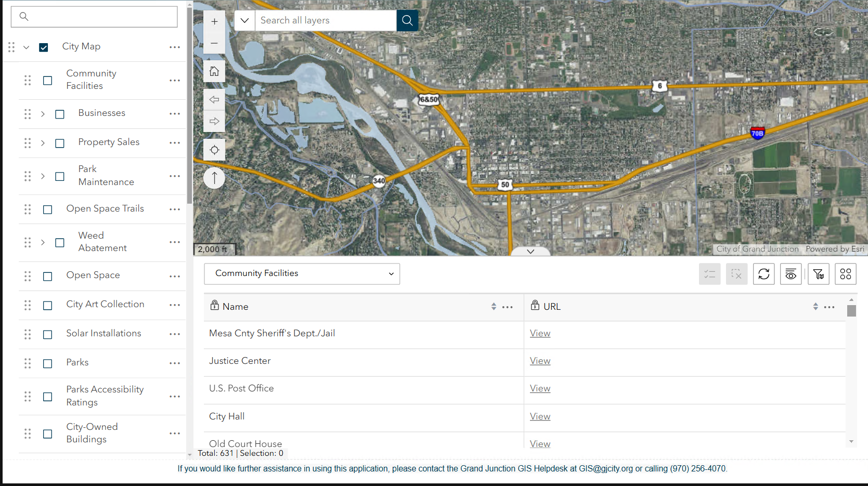Screen dimensions: 868x486
Task: Expand the Businesses layer group
Action: click(43, 114)
